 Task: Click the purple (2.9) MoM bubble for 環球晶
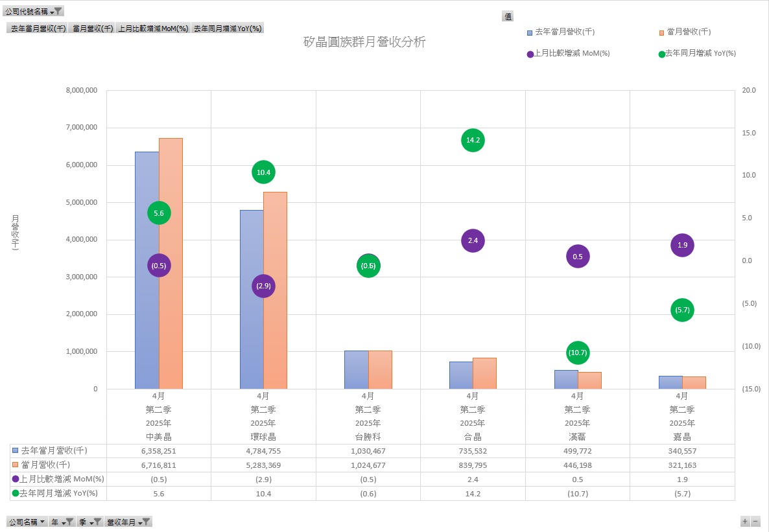[x=263, y=286]
